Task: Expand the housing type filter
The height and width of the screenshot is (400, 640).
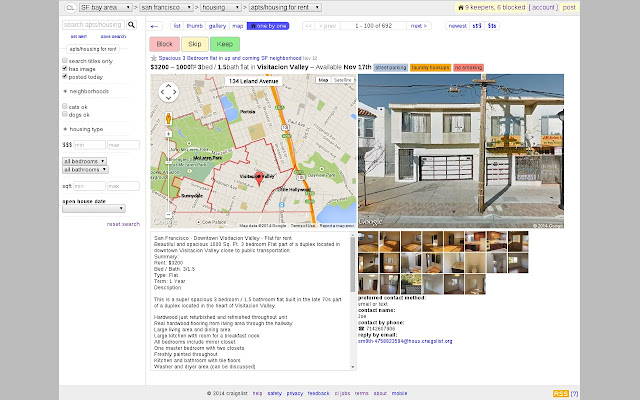Action: tap(83, 129)
